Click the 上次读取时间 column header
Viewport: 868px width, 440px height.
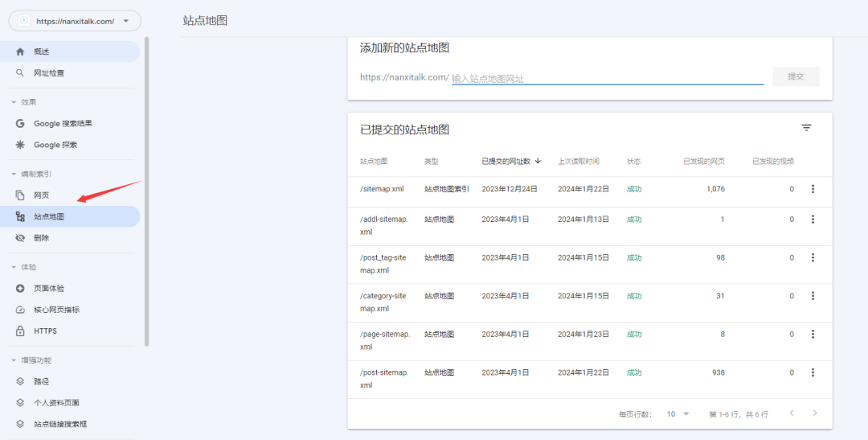(x=579, y=161)
